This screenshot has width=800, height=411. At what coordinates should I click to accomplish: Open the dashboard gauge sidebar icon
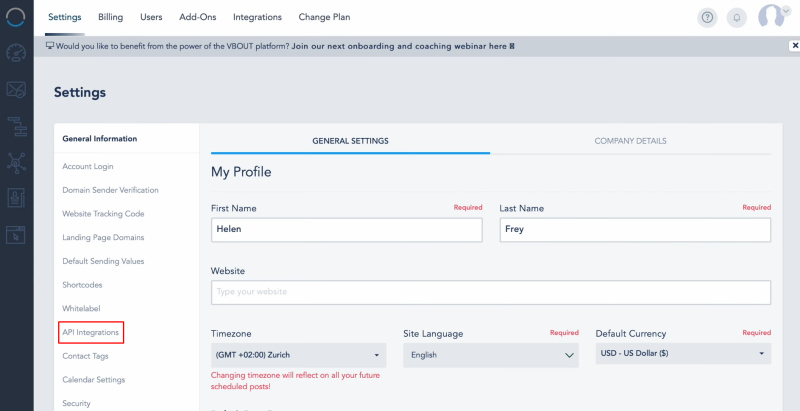click(x=16, y=53)
